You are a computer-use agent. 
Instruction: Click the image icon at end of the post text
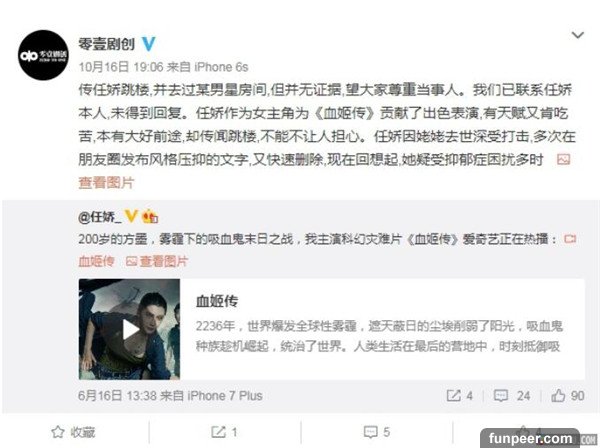563,159
